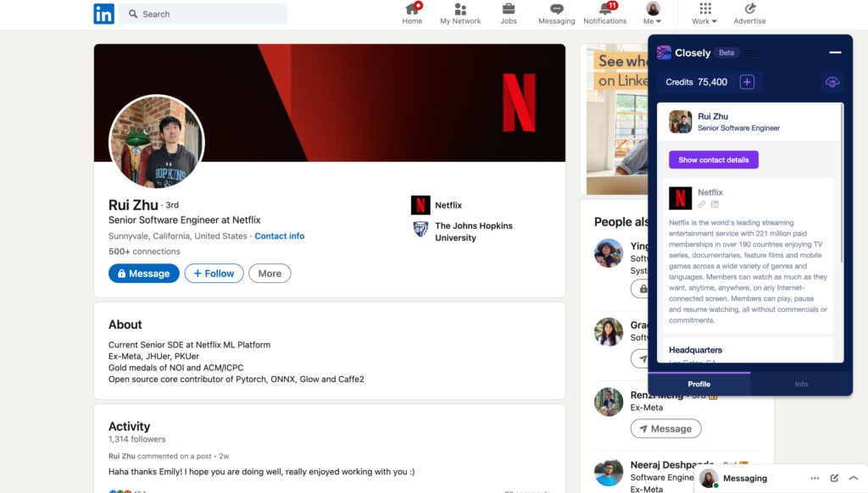This screenshot has height=493, width=868.
Task: Click the LinkedIn search field
Action: tap(203, 14)
